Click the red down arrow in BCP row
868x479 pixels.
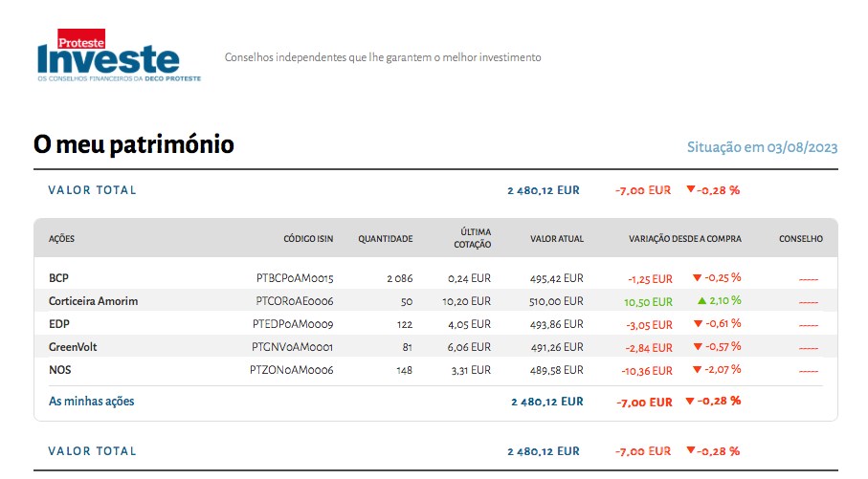[698, 278]
